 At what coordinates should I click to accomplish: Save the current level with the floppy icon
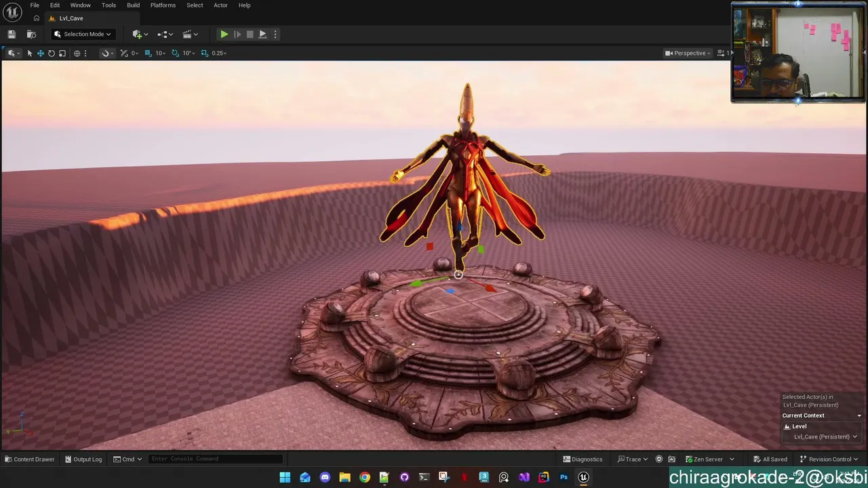tap(12, 34)
